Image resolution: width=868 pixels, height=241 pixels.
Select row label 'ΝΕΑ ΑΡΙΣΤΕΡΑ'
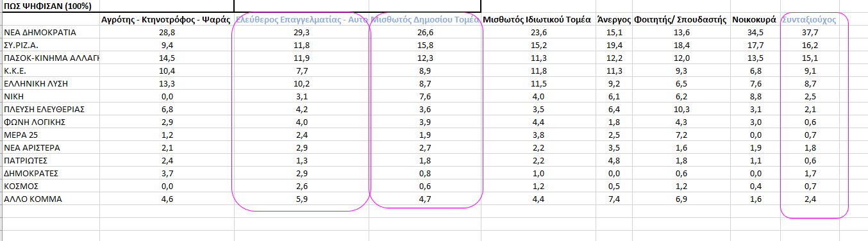click(x=33, y=148)
